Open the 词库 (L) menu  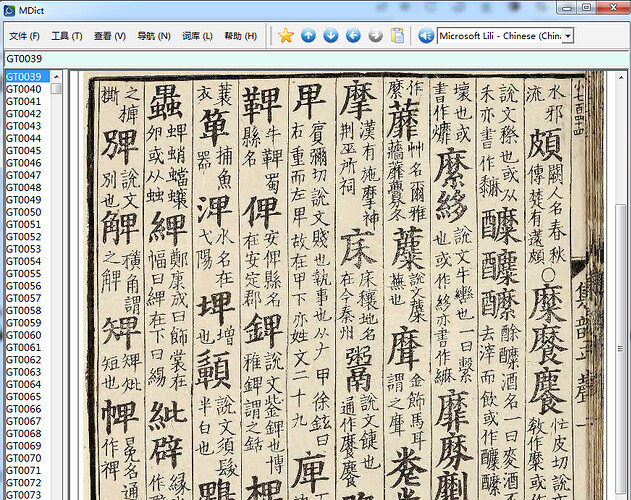tap(197, 36)
